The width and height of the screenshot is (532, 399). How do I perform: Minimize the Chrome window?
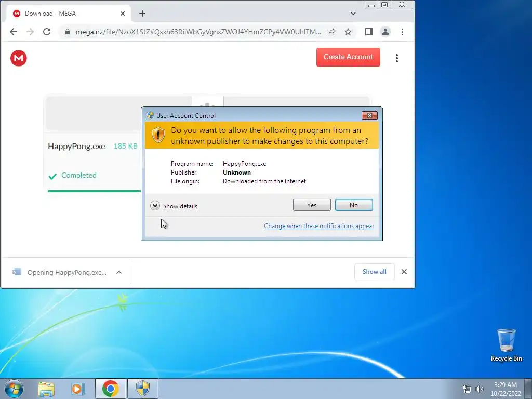(371, 5)
